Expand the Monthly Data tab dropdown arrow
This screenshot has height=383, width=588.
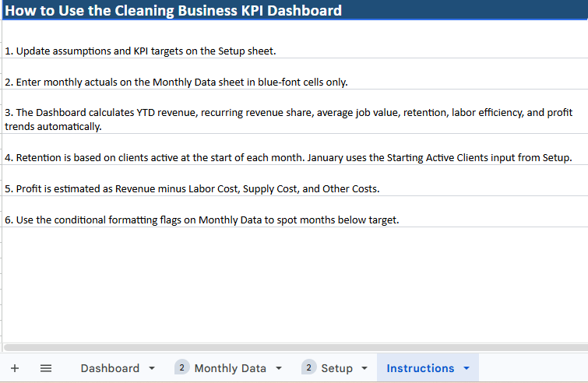279,368
